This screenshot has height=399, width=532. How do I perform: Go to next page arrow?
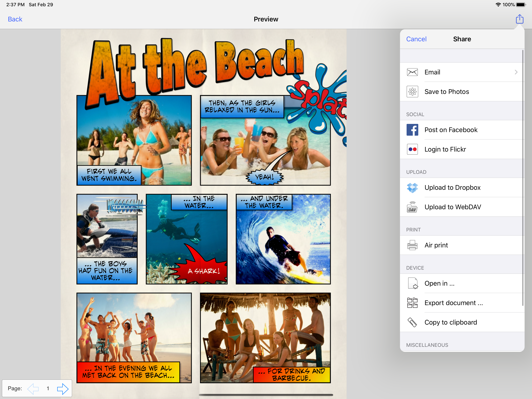coord(63,389)
